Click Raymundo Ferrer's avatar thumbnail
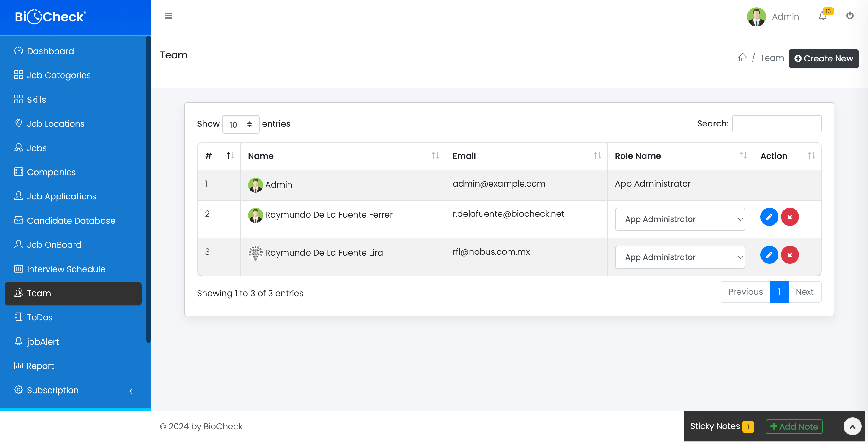The width and height of the screenshot is (868, 442). 255,215
